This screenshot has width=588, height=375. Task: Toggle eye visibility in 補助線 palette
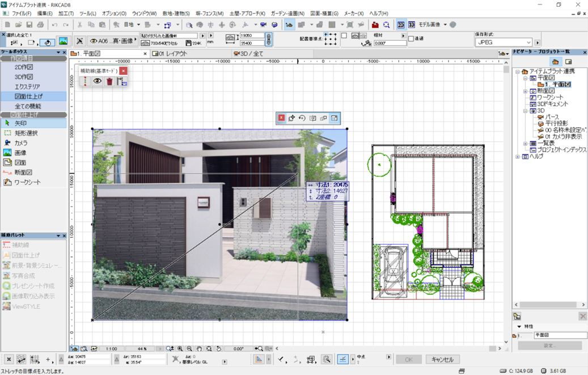coord(97,81)
